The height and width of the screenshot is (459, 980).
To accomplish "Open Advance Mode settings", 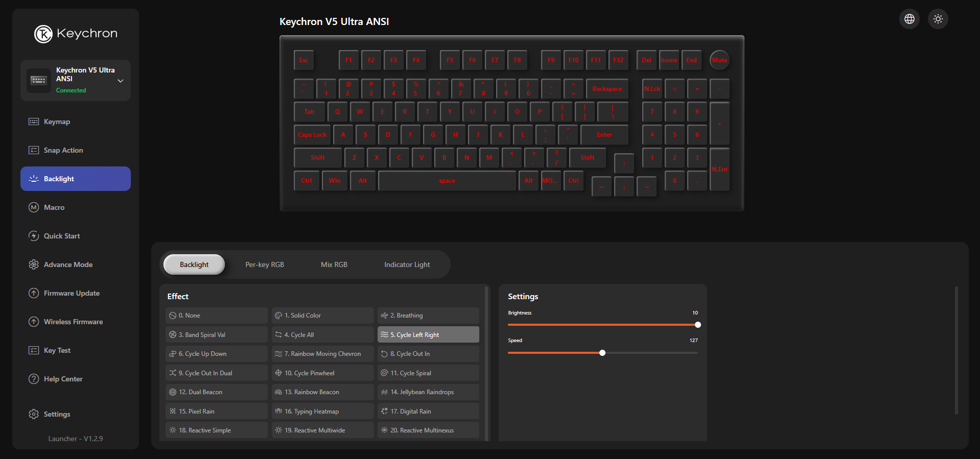I will (76, 264).
